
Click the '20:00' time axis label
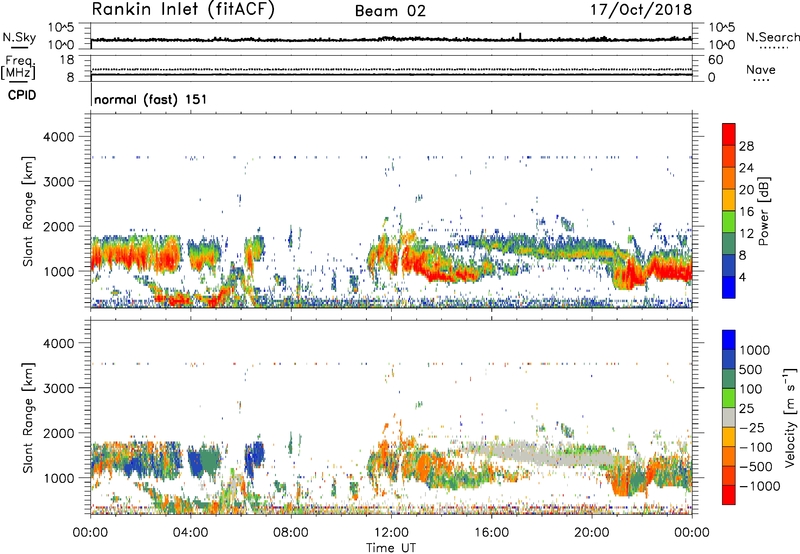pos(591,533)
